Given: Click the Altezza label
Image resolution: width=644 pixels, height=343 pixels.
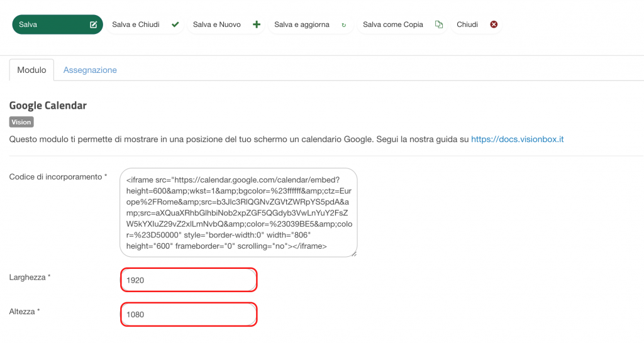Looking at the screenshot, I should (x=25, y=312).
